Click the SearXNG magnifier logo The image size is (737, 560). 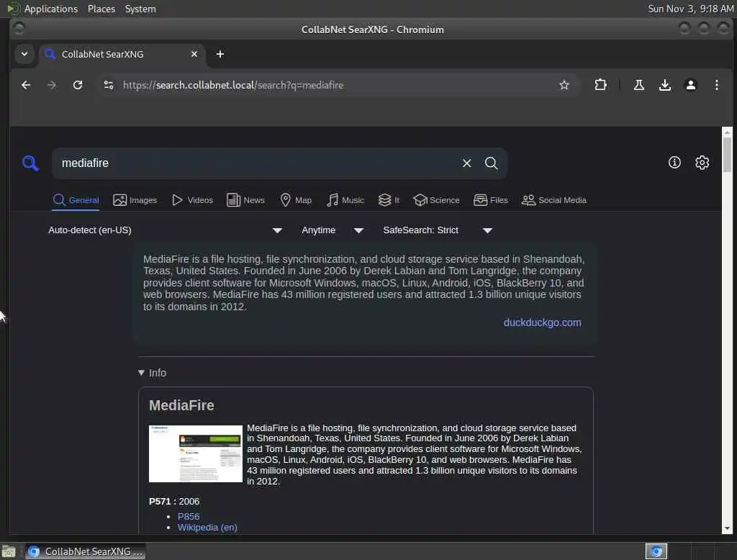(x=30, y=163)
